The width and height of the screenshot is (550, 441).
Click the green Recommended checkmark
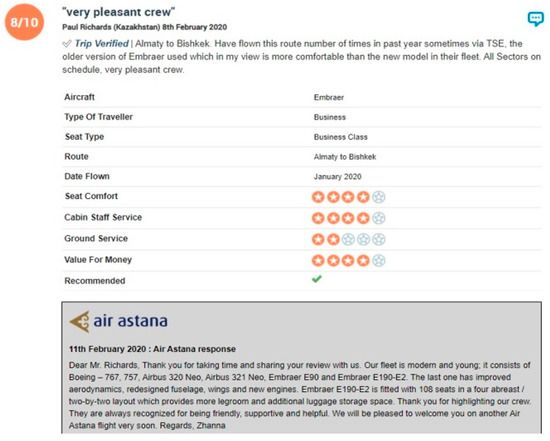pyautogui.click(x=317, y=279)
